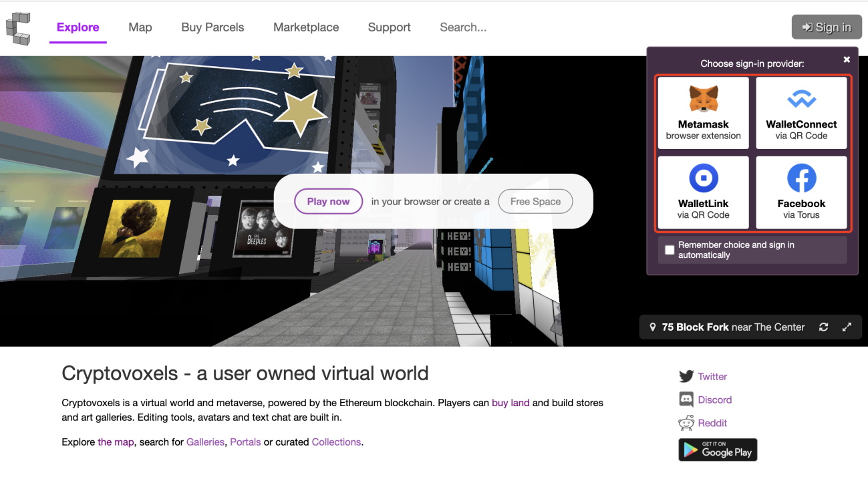This screenshot has height=481, width=868.
Task: Open the Collections link
Action: [336, 442]
